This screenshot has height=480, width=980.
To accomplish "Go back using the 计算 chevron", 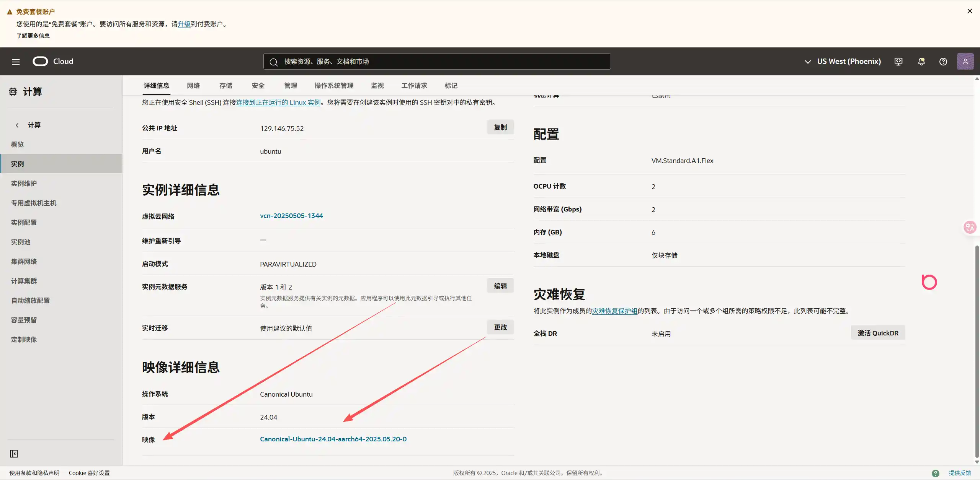I will (17, 125).
